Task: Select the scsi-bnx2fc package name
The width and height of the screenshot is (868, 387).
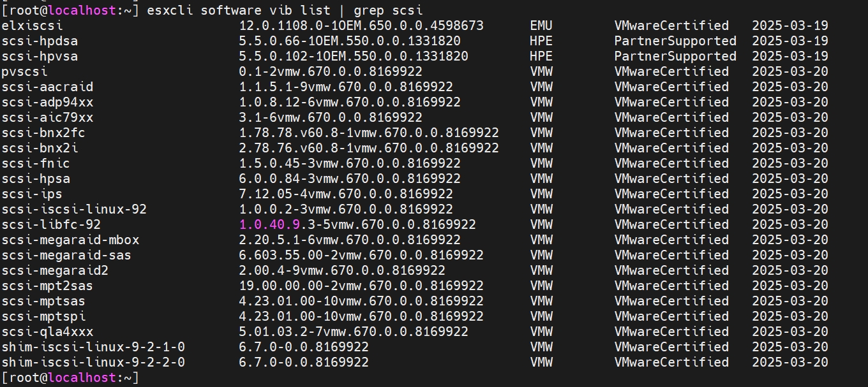Action: tap(43, 133)
